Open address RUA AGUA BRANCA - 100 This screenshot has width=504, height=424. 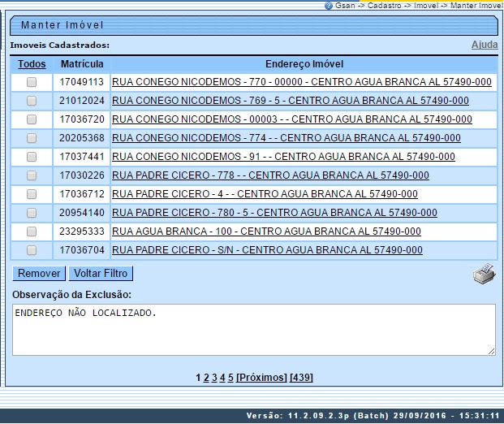pyautogui.click(x=266, y=231)
